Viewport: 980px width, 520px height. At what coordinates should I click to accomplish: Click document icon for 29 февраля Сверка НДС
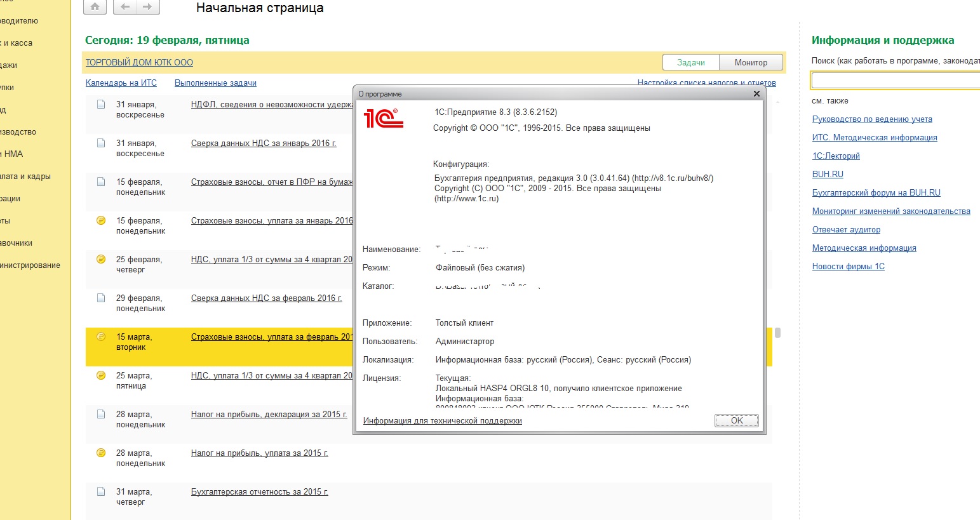[101, 298]
